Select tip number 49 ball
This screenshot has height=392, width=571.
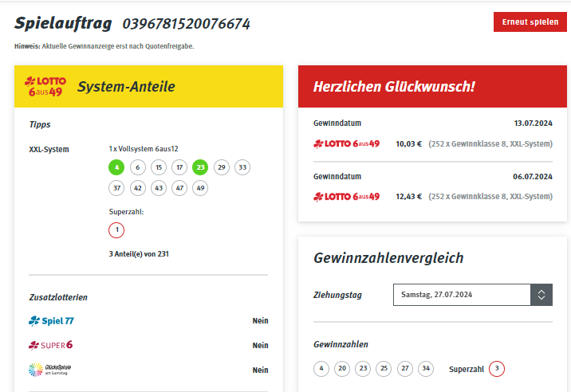(200, 188)
